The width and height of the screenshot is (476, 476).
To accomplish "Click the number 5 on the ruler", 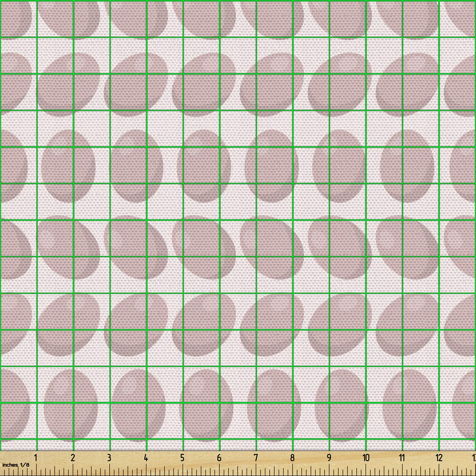I will 182,458.
